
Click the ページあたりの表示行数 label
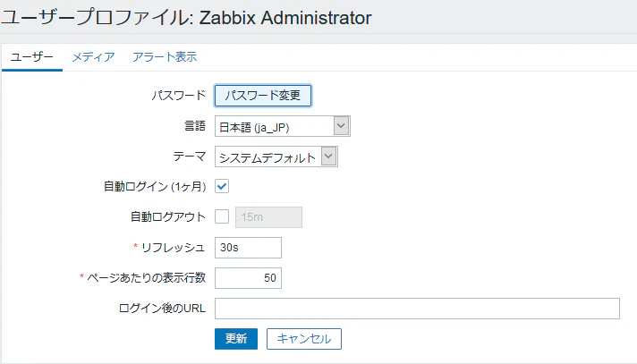tap(146, 278)
